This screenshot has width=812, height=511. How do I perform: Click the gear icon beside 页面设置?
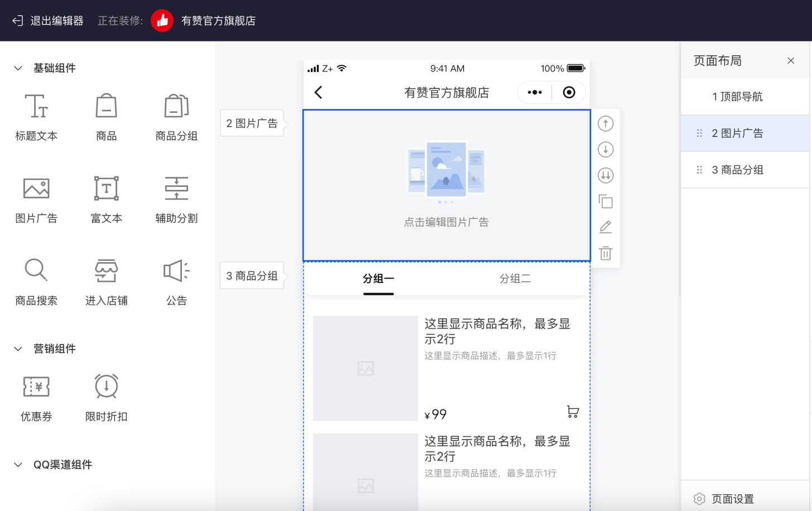[699, 499]
